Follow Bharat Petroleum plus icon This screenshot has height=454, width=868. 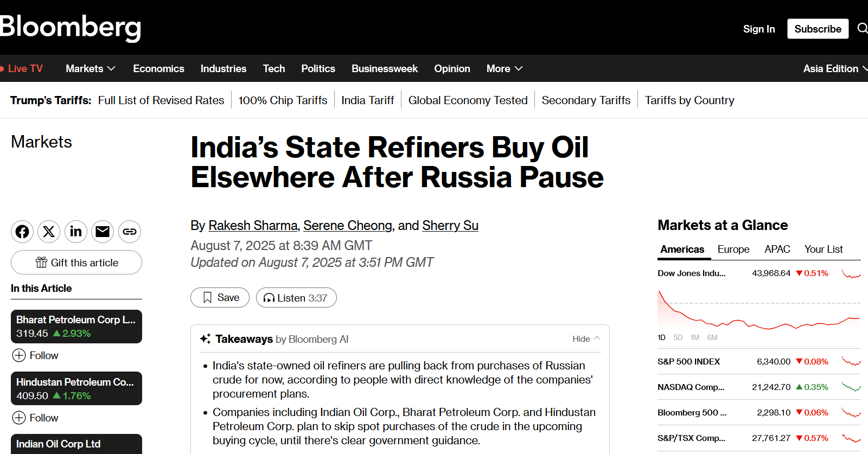click(19, 355)
